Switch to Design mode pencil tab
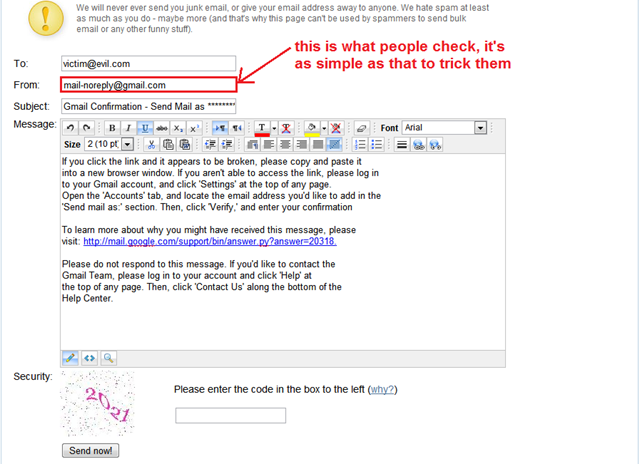Image resolution: width=640 pixels, height=464 pixels. tap(70, 358)
